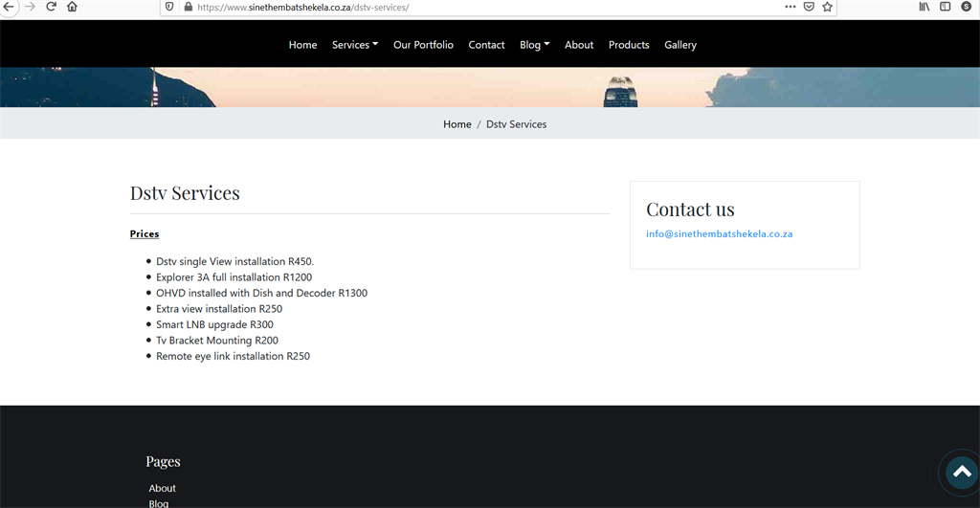The width and height of the screenshot is (980, 508).
Task: Expand the Blog dropdown menu
Action: (x=534, y=45)
